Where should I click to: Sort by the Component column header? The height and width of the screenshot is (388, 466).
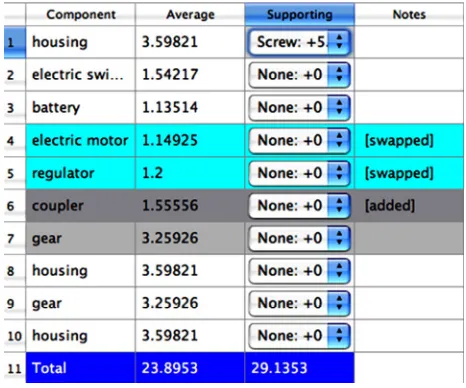[x=81, y=14]
